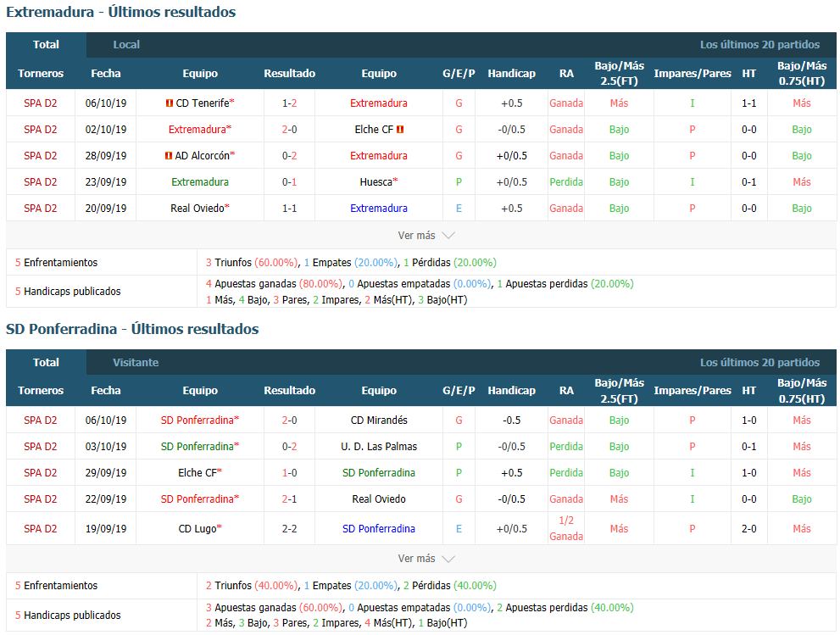Viewport: 840px width, 635px height.
Task: Click SD Ponferradina in the 19/09/19 row
Action: pyautogui.click(x=379, y=529)
